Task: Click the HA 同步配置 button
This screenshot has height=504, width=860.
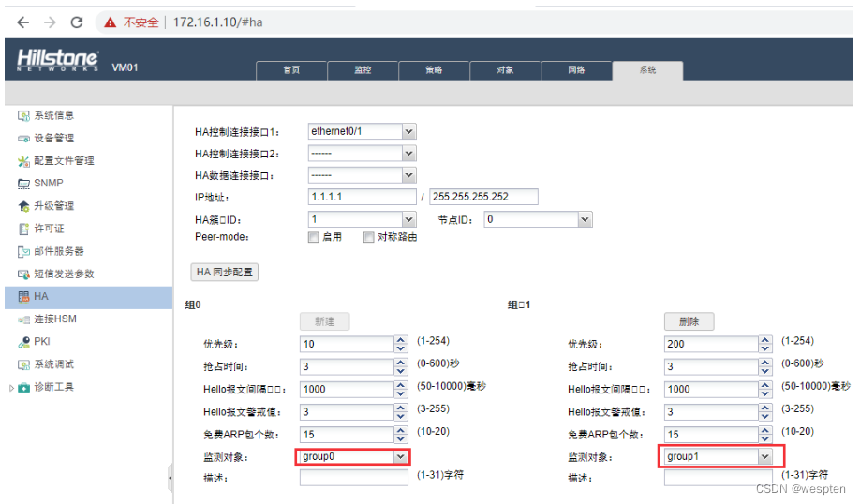Action: click(x=225, y=272)
